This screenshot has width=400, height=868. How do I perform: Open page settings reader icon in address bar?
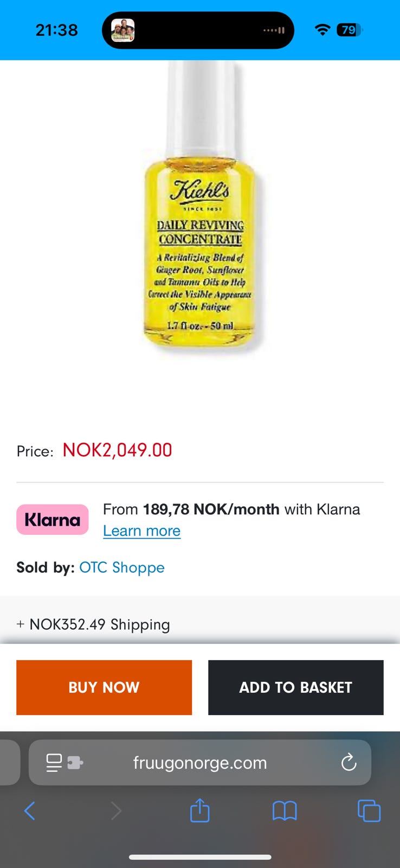(54, 763)
